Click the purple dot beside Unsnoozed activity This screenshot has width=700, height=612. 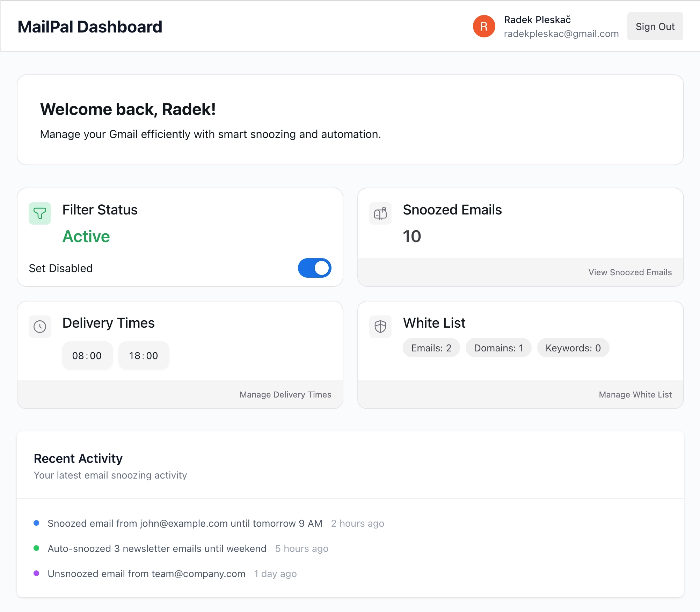pos(36,573)
